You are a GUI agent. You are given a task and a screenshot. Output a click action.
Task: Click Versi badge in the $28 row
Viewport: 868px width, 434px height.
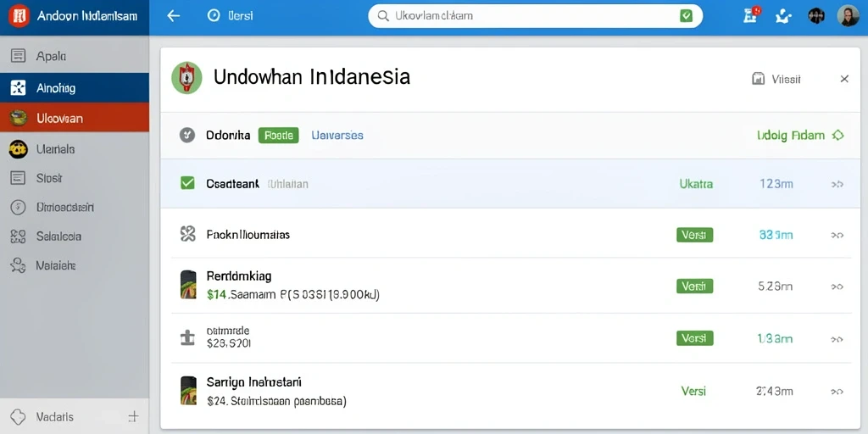pos(695,338)
